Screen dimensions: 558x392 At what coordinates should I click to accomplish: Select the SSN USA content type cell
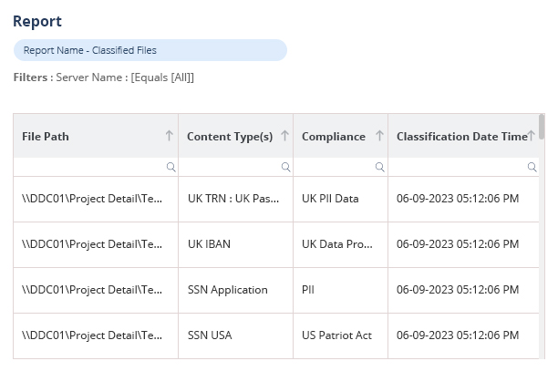pos(210,335)
